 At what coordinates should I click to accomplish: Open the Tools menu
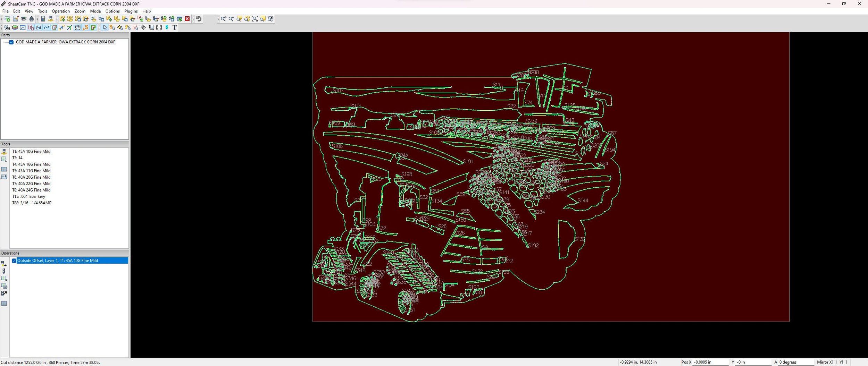pyautogui.click(x=42, y=11)
